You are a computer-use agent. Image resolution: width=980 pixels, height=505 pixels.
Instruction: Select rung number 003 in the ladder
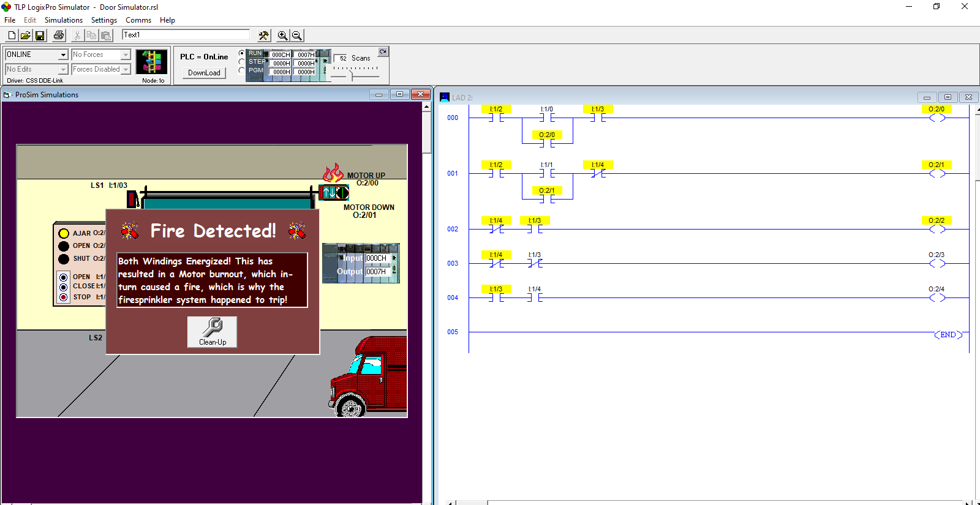click(453, 263)
